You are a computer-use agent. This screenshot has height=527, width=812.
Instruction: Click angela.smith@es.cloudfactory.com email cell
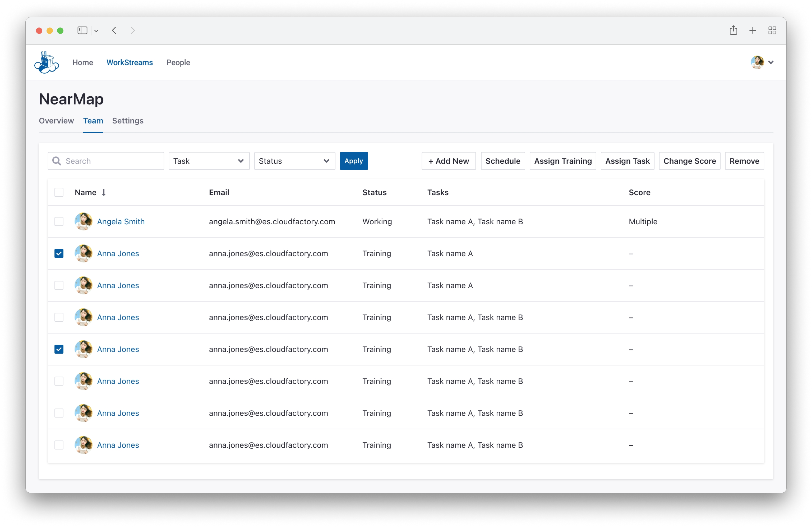[272, 221]
